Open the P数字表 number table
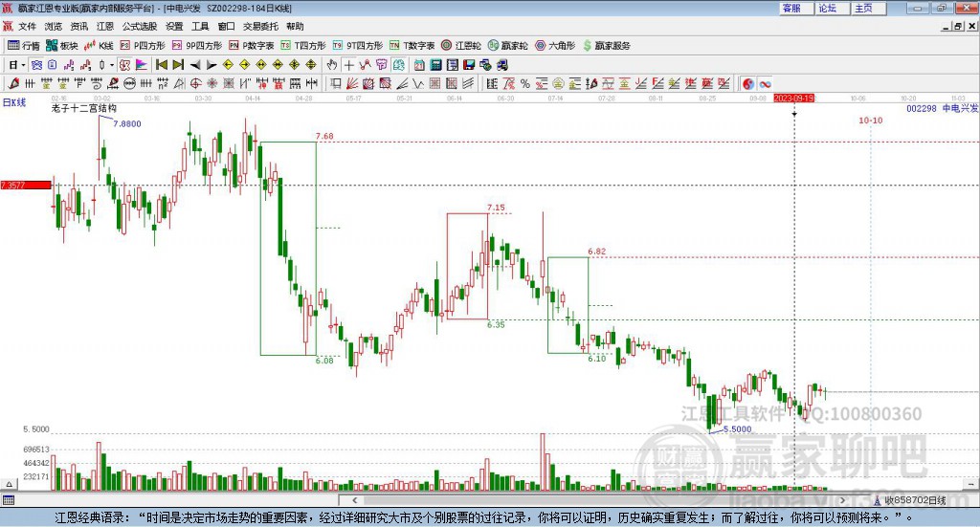Viewport: 980px width, 527px height. click(x=252, y=46)
